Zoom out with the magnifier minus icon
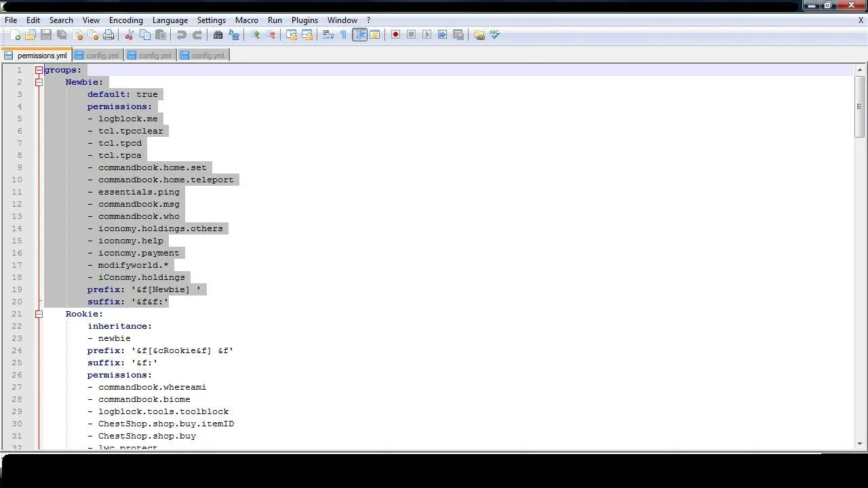The width and height of the screenshot is (868, 488). (271, 35)
